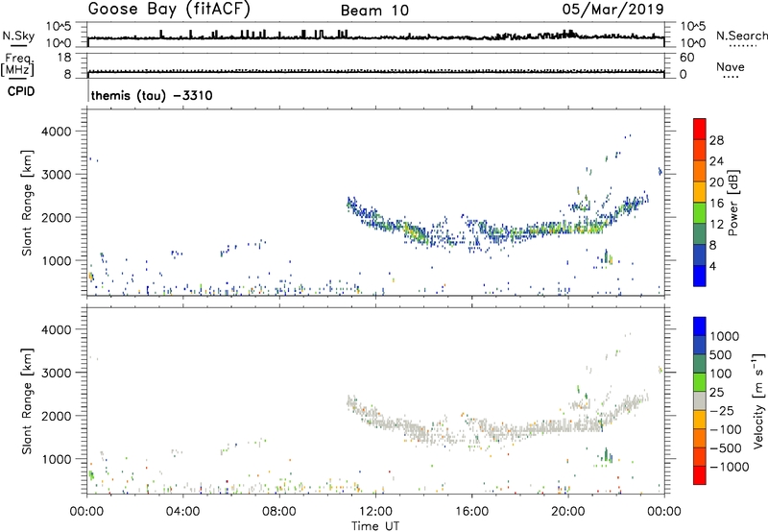Click Slant Range [km] label of Velocity panel
768x532 pixels.
(x=27, y=400)
